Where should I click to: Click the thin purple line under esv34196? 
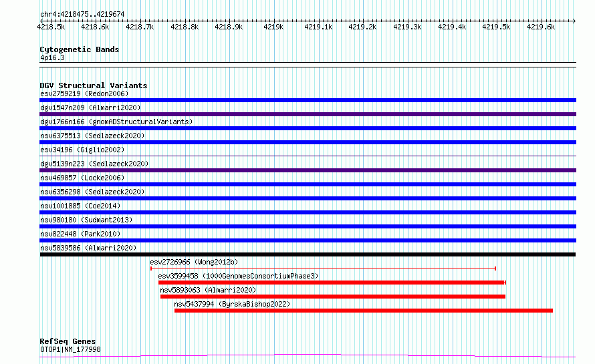tap(308, 156)
